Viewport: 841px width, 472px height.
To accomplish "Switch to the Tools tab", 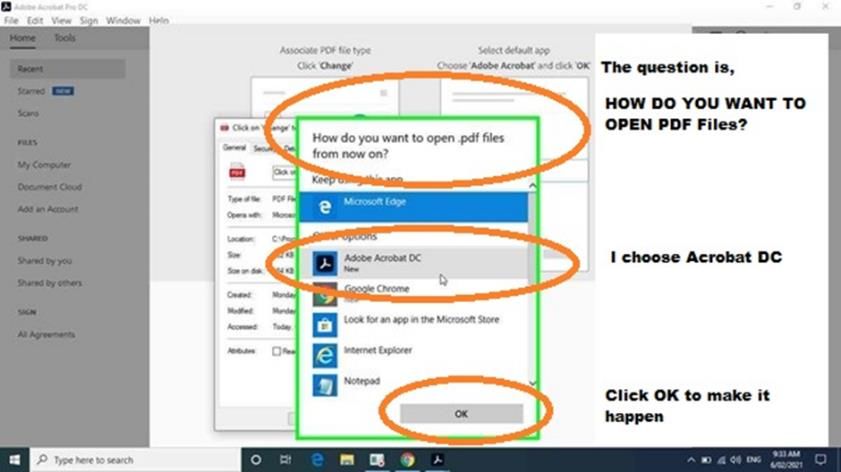I will [x=64, y=38].
